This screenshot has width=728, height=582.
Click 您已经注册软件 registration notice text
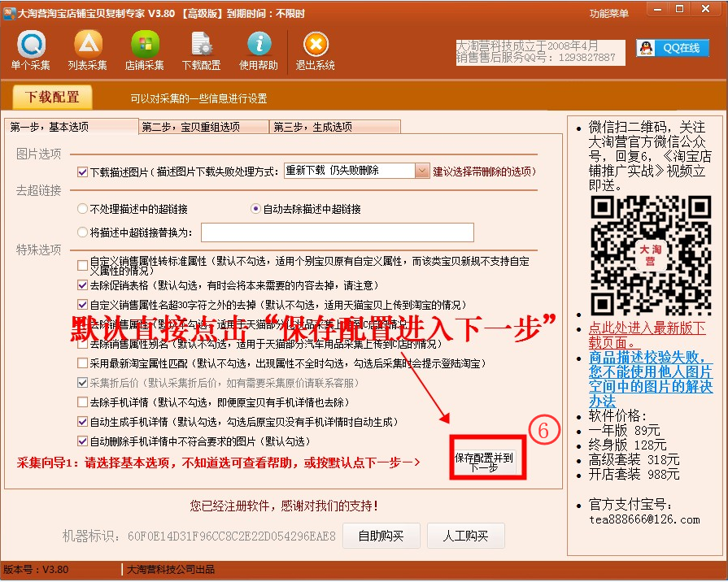tap(284, 506)
